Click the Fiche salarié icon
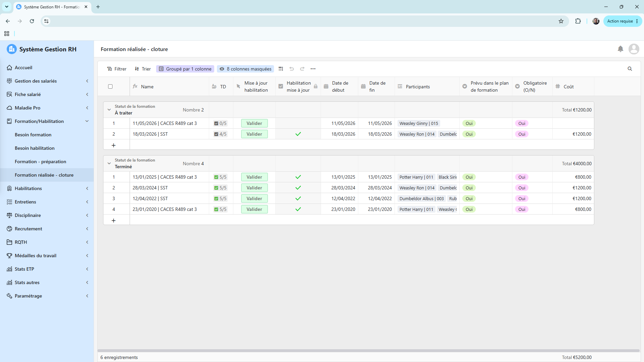The image size is (644, 362). pyautogui.click(x=9, y=94)
